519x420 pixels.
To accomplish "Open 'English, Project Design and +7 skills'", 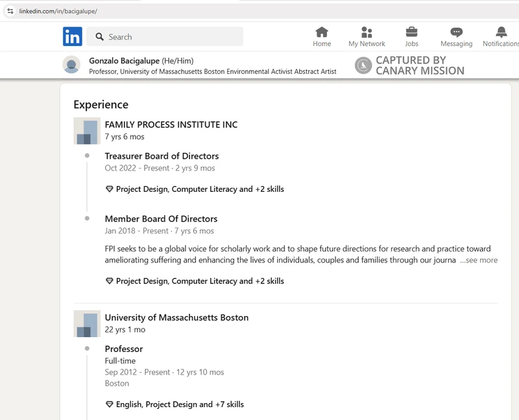I will point(180,404).
